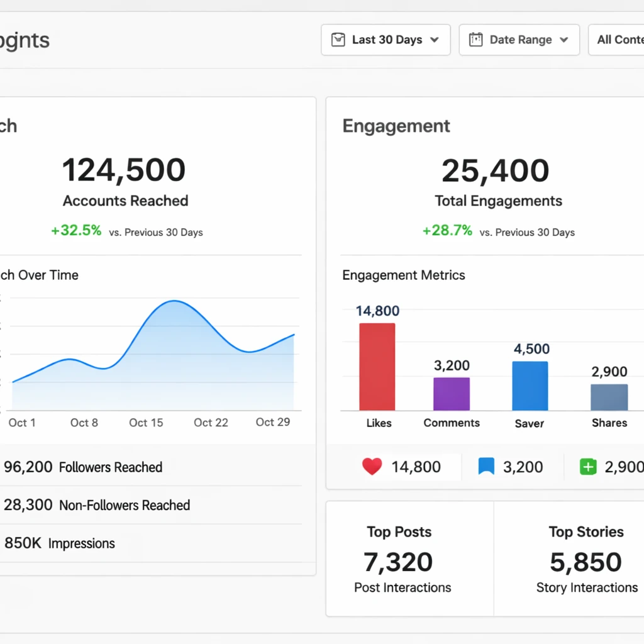The height and width of the screenshot is (644, 644).
Task: Click the Oct 15 axis label
Action: (146, 423)
